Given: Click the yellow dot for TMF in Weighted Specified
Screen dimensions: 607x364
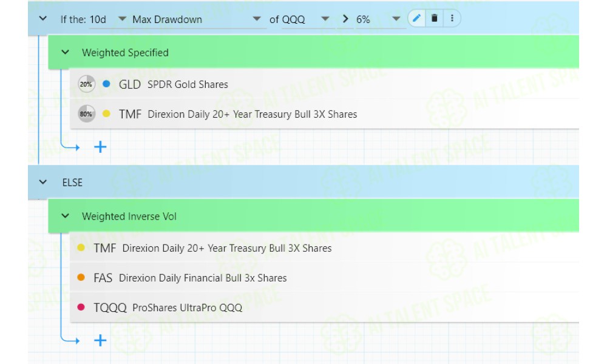Looking at the screenshot, I should (106, 113).
